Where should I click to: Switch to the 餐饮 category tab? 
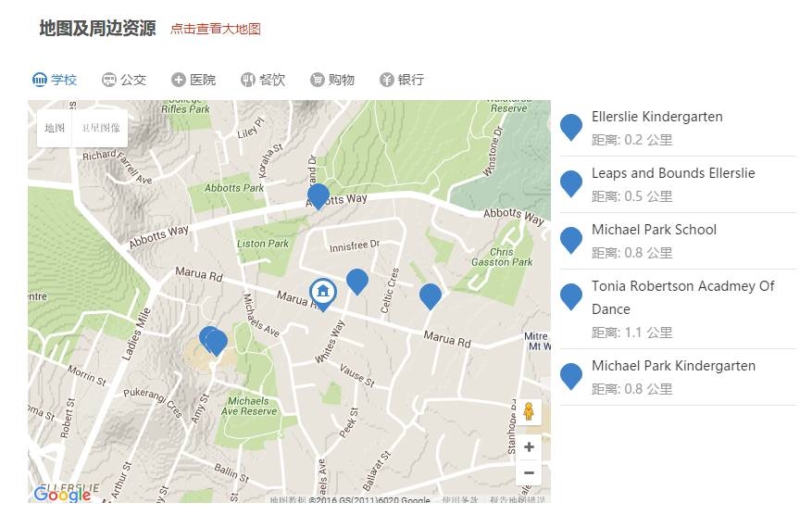pos(263,80)
